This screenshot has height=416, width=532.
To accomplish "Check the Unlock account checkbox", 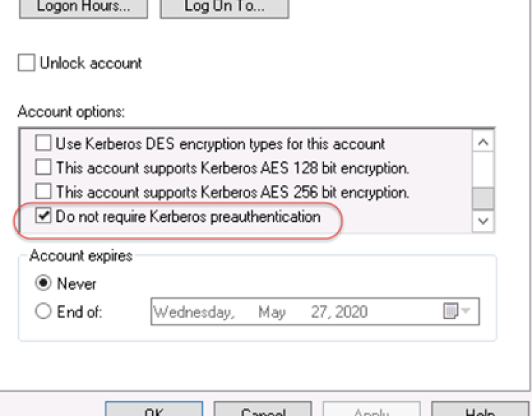I will [26, 63].
